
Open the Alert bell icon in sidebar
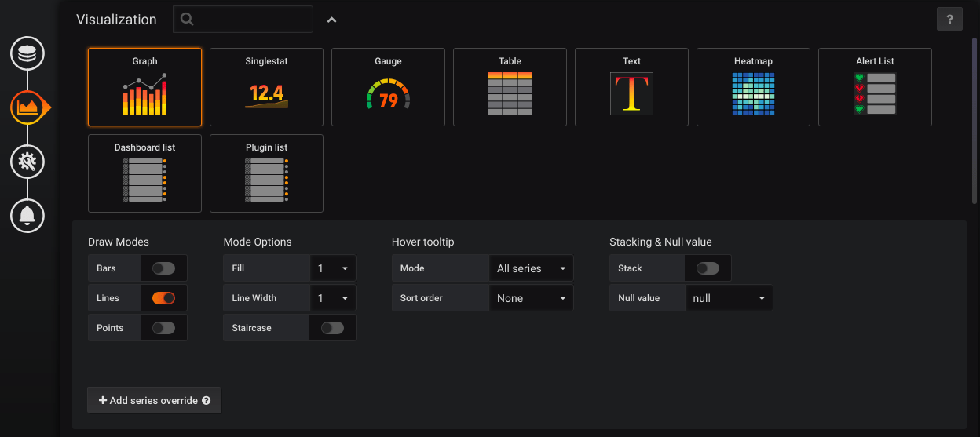27,215
